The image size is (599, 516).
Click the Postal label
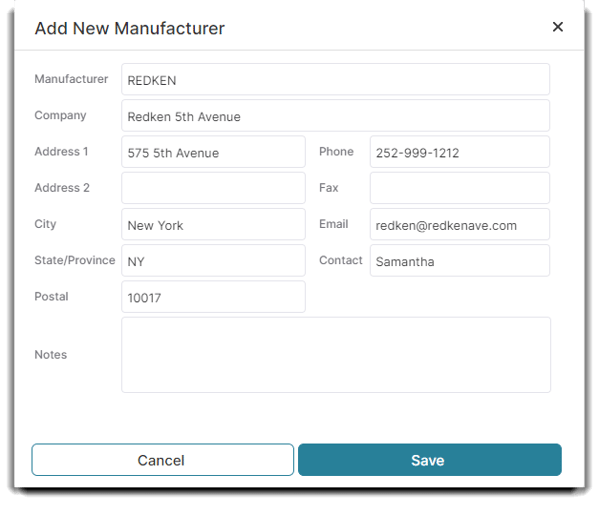coord(51,296)
